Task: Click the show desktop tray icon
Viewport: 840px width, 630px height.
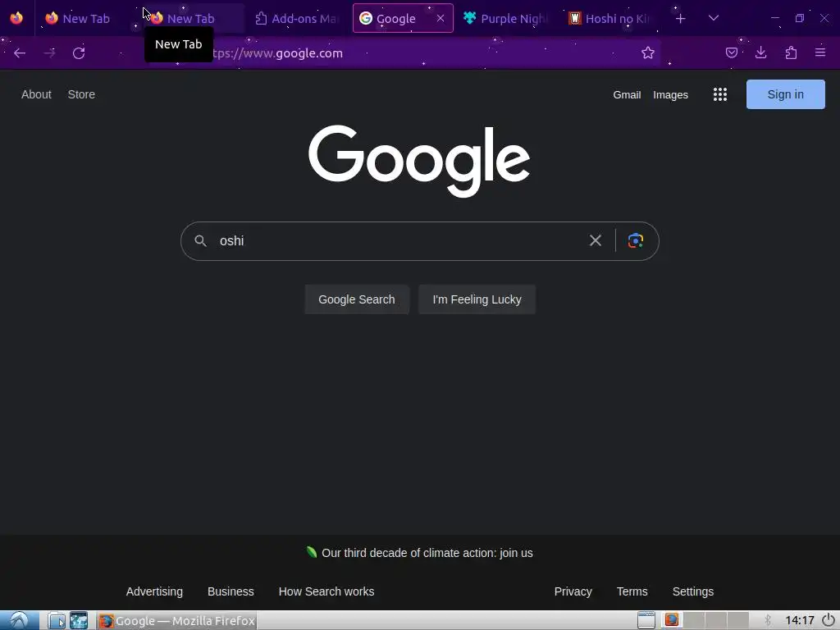Action: click(646, 620)
